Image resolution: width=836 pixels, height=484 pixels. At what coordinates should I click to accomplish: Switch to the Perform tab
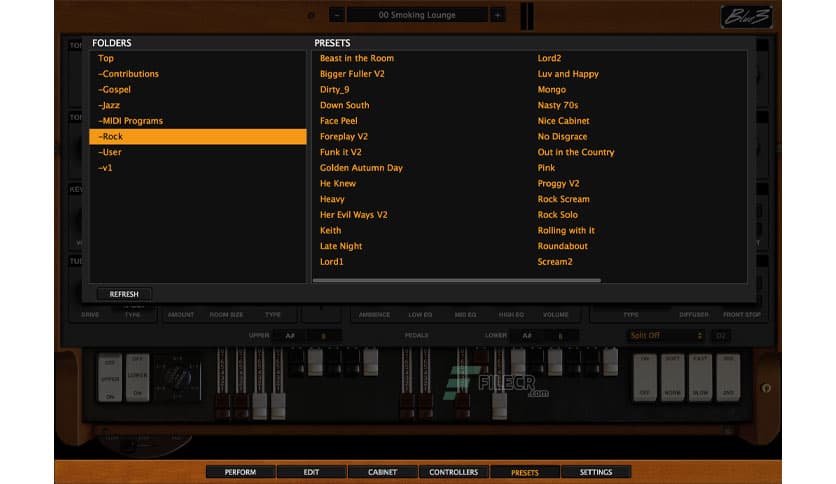pos(240,472)
